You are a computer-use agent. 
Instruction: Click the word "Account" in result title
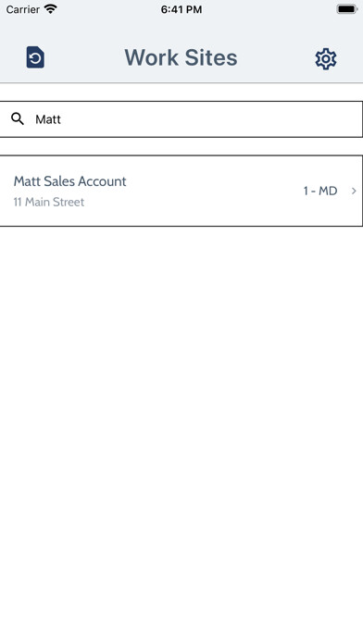[x=102, y=181]
